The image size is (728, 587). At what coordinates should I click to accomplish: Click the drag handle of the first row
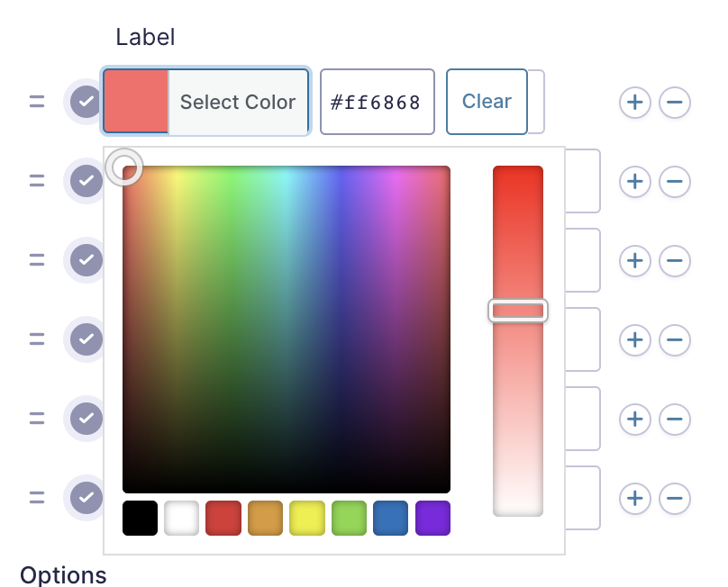tap(37, 102)
